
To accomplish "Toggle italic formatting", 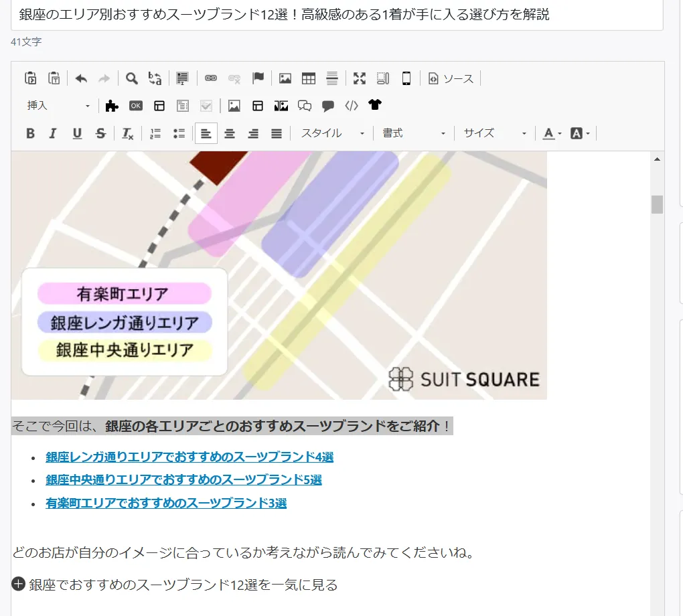I will pos(53,133).
